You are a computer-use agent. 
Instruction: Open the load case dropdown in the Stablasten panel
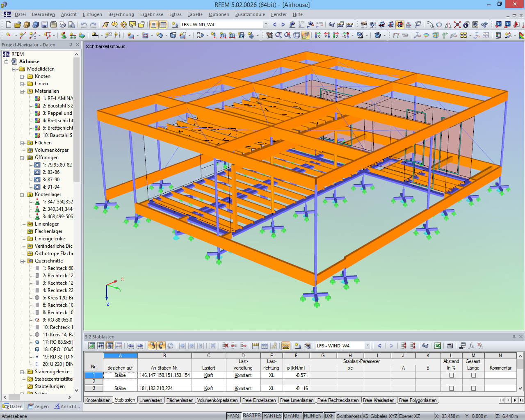click(x=367, y=346)
